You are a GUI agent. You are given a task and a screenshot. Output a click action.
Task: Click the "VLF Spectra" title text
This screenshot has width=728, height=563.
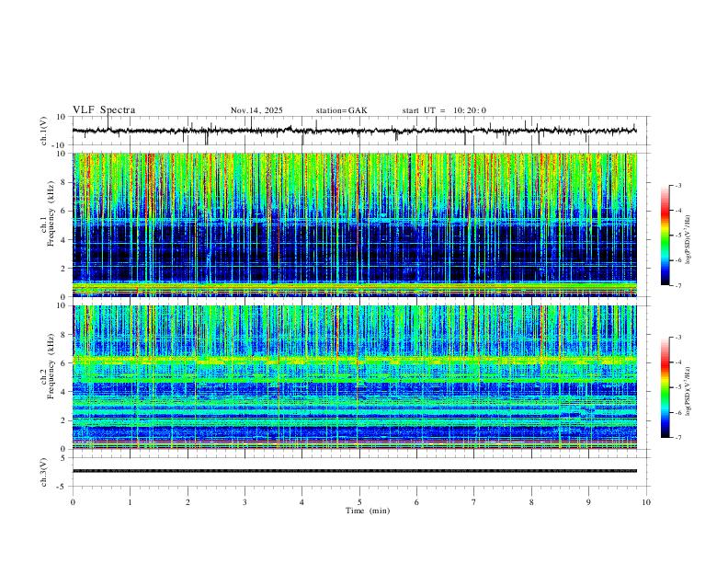tap(104, 110)
